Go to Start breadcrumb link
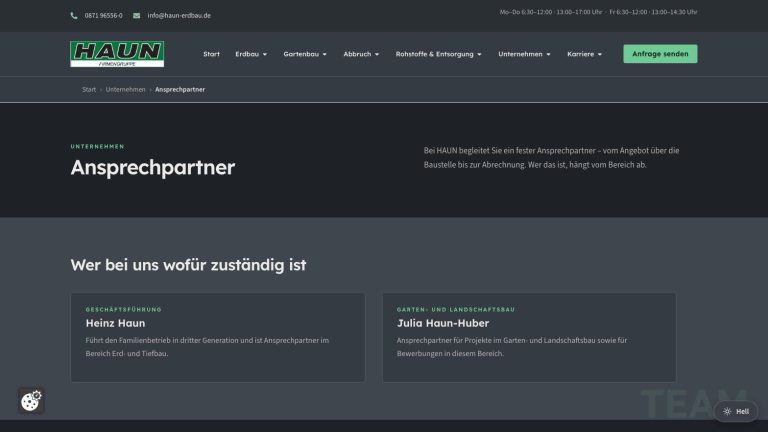 click(x=89, y=90)
